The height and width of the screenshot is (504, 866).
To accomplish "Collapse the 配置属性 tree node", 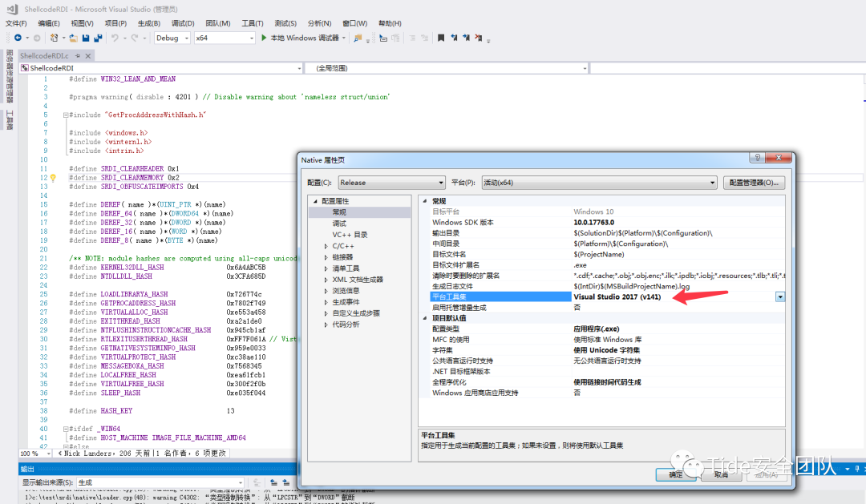I will (315, 201).
